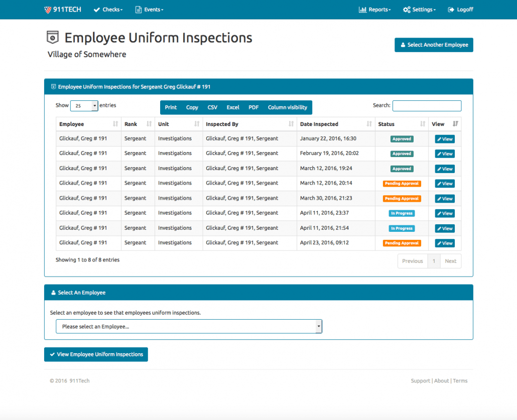Open the Checks dropdown menu
This screenshot has height=420, width=517.
point(108,9)
